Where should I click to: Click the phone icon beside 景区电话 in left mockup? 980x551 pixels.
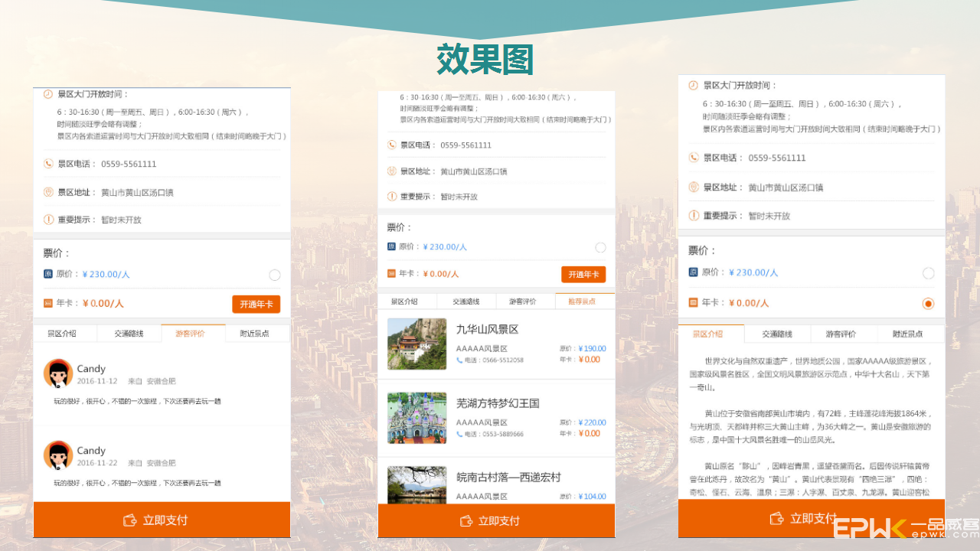pos(48,164)
